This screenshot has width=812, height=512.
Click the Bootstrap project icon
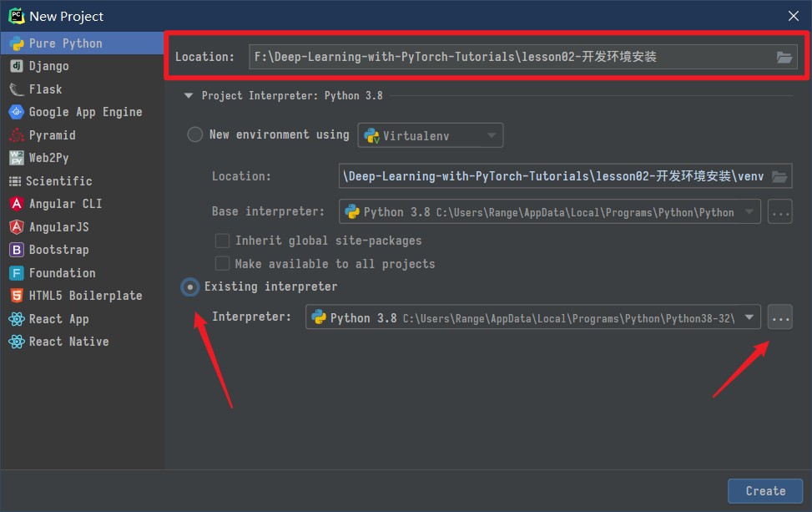pos(17,250)
